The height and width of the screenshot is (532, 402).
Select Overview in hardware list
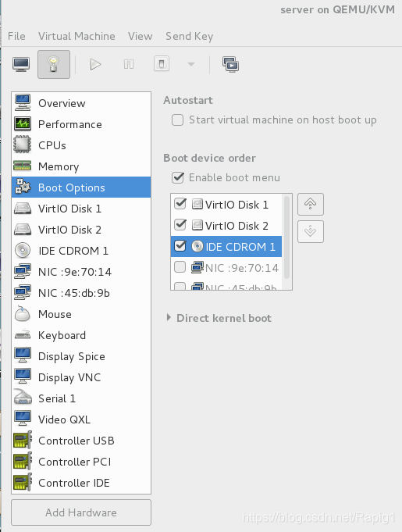click(x=81, y=103)
